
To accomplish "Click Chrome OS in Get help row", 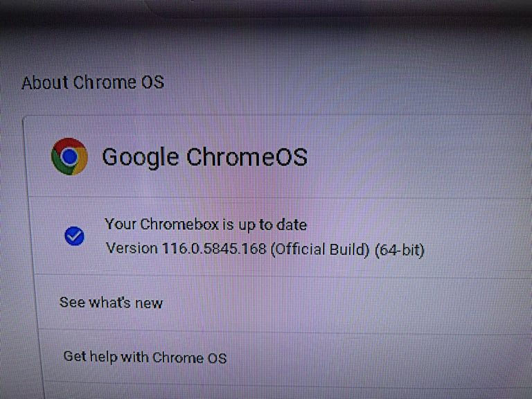I will (x=189, y=357).
